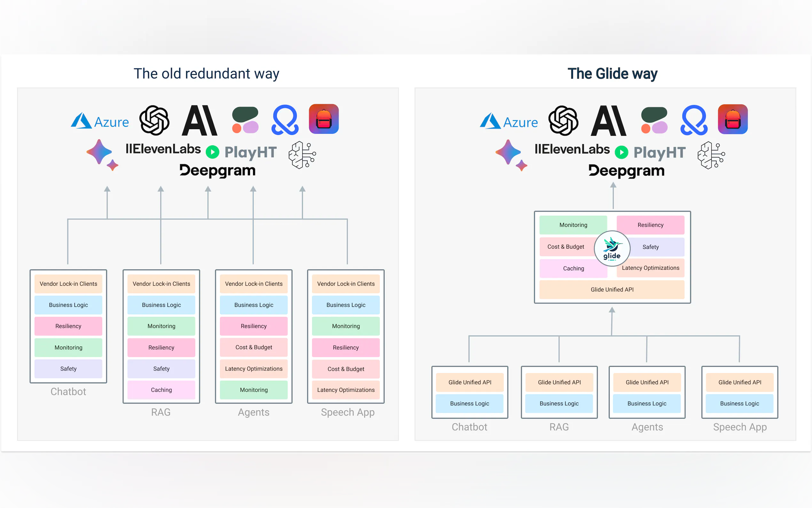This screenshot has width=812, height=508.
Task: Select the Caching block in the RAG stack
Action: [161, 390]
